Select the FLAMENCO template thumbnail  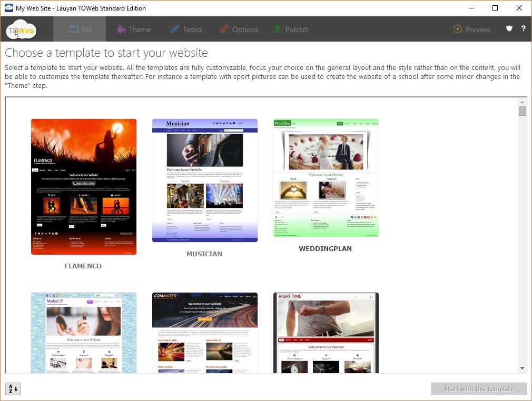click(x=84, y=187)
